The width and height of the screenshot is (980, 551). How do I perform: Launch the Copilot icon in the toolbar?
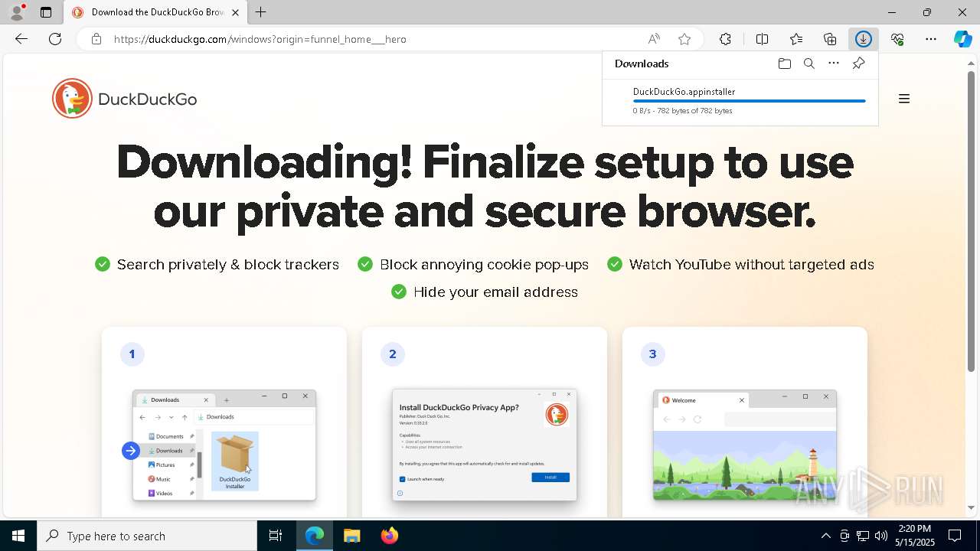tap(963, 39)
